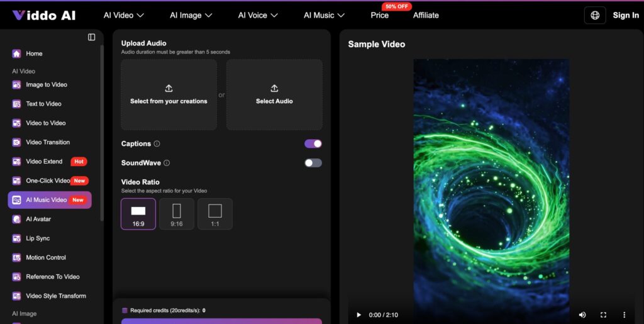The width and height of the screenshot is (644, 324).
Task: Open the language globe selector
Action: pyautogui.click(x=595, y=15)
